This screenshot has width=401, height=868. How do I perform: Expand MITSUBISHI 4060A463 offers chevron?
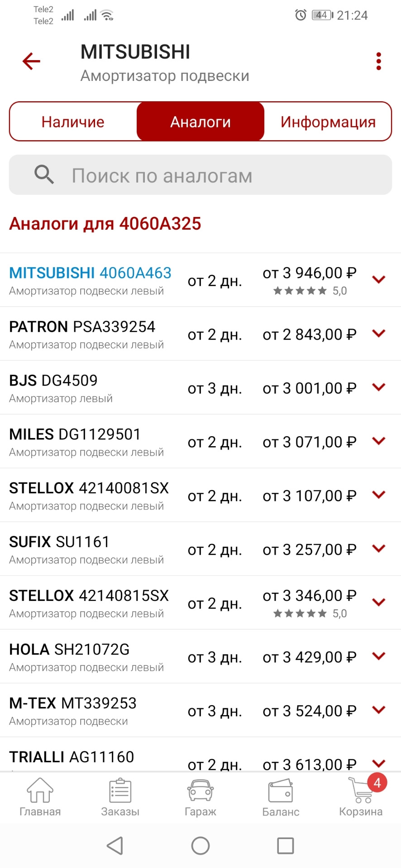pos(378,280)
